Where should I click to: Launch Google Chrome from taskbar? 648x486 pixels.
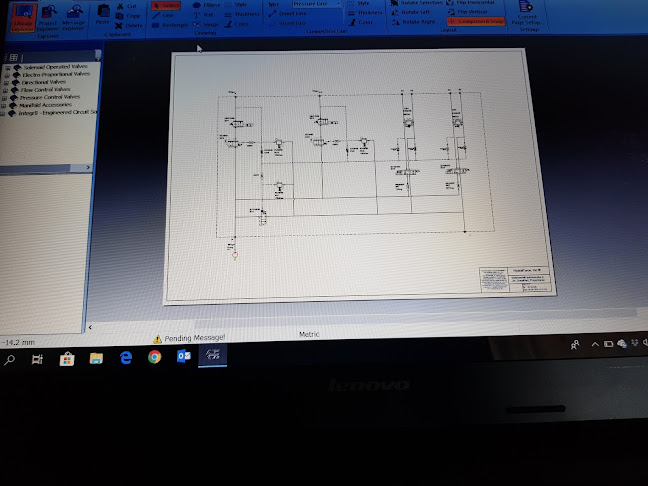155,356
